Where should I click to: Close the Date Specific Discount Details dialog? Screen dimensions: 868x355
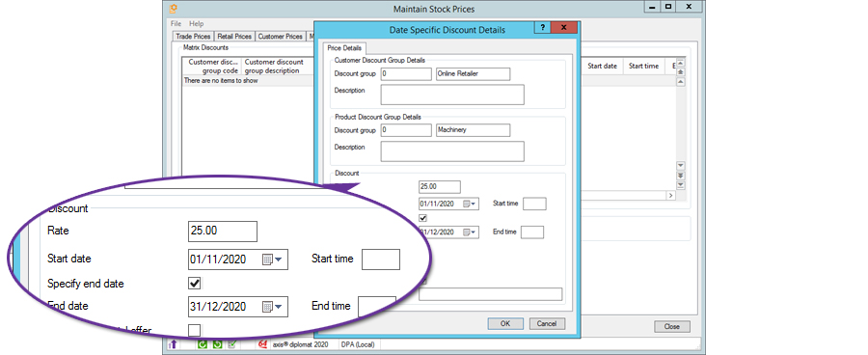[x=563, y=28]
